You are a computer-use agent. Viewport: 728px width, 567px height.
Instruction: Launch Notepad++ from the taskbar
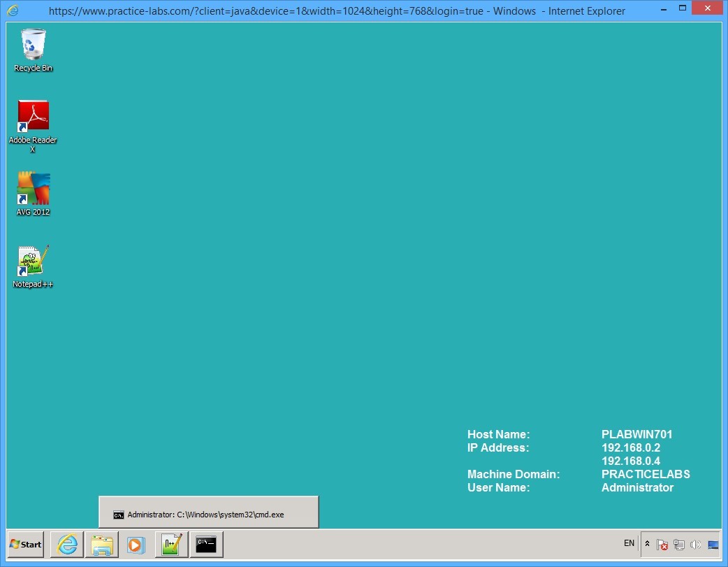tap(171, 544)
